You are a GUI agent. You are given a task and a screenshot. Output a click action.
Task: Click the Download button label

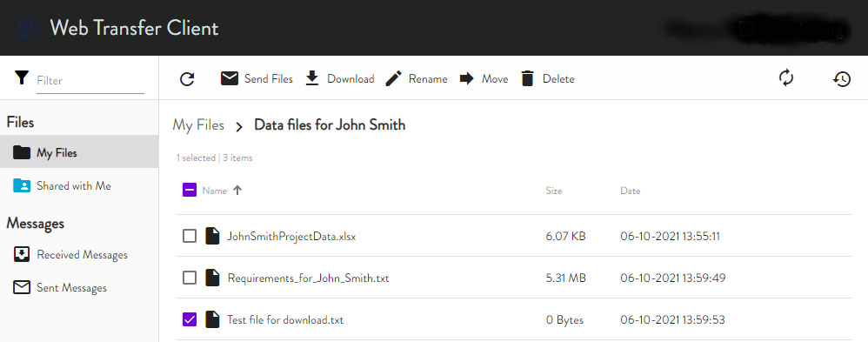(351, 78)
